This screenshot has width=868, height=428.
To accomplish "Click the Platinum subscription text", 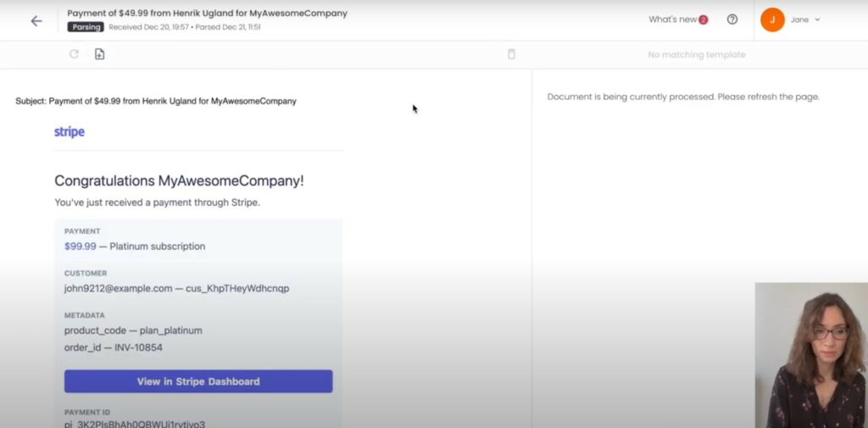I will tap(157, 247).
